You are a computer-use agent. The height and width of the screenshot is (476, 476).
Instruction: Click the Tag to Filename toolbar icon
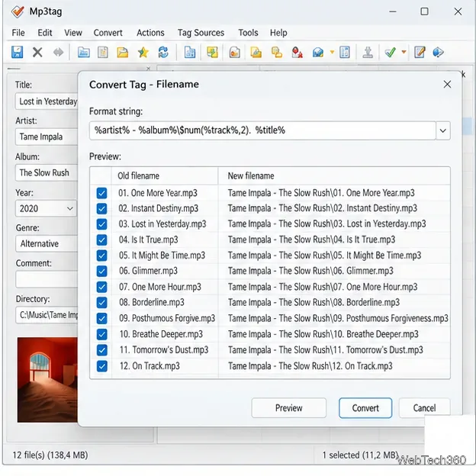point(212,52)
